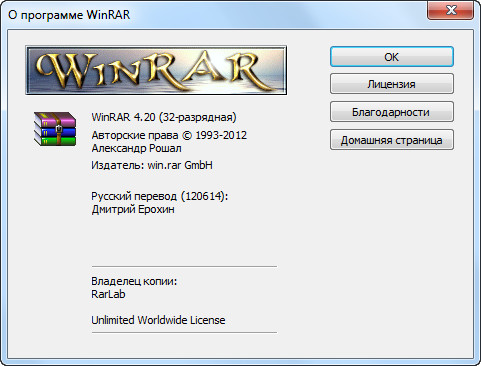
Task: Open the Лицензия (License) button
Action: click(x=392, y=84)
